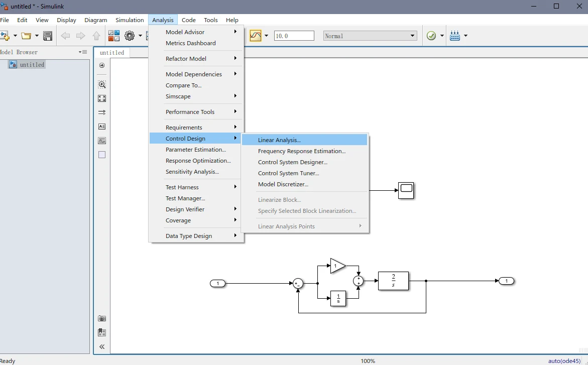Open the Simulation menu
Viewport: 588px width, 365px height.
[x=130, y=20]
